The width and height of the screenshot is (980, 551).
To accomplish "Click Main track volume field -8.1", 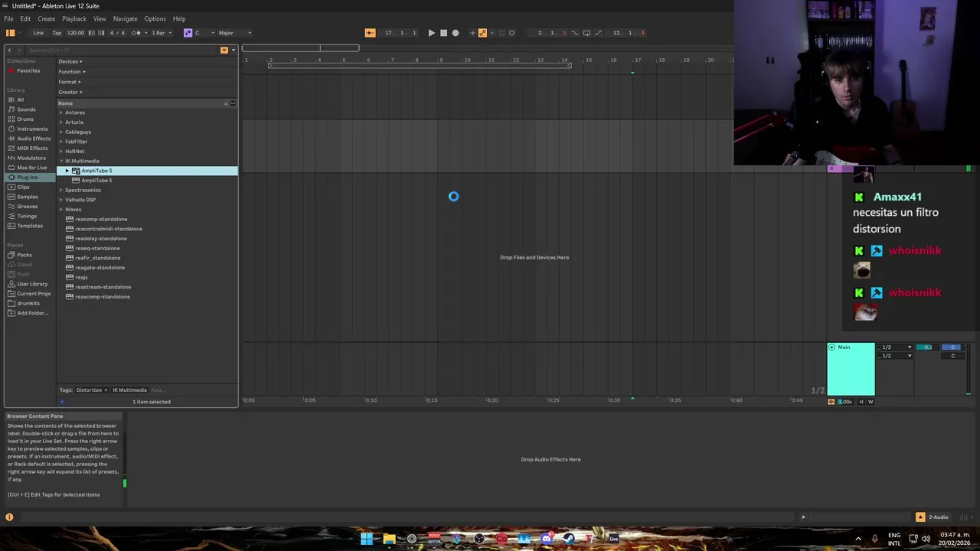I will (927, 347).
